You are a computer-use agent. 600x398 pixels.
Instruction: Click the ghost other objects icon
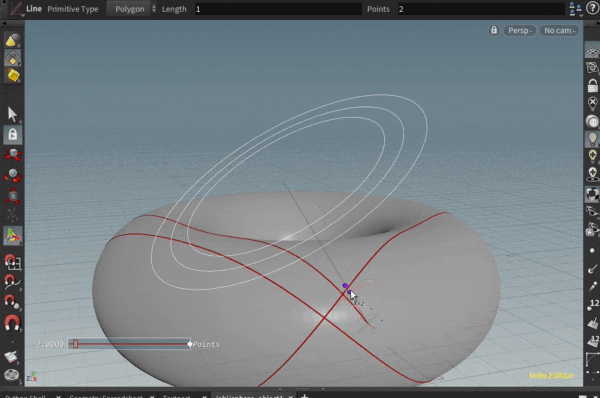(592, 229)
